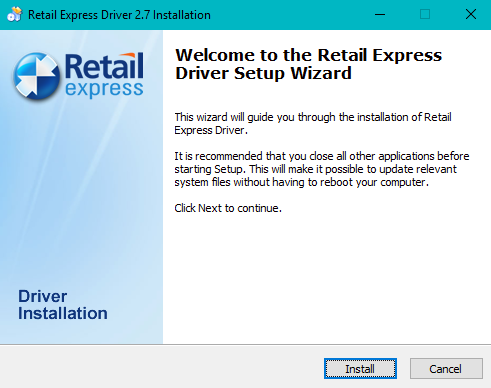
Task: Click the "It is recommended that you close" paragraph
Action: click(322, 169)
